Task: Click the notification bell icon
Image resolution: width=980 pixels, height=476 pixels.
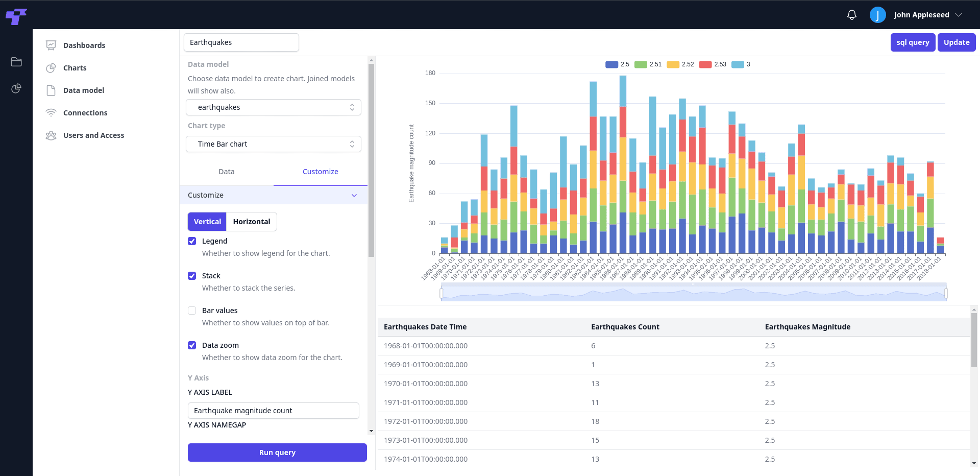Action: pyautogui.click(x=851, y=15)
